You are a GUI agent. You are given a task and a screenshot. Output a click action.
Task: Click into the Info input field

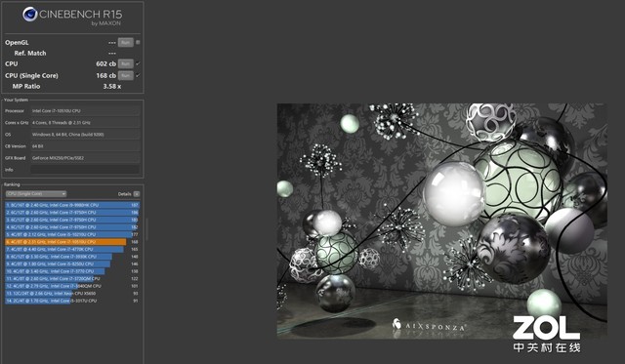click(85, 170)
